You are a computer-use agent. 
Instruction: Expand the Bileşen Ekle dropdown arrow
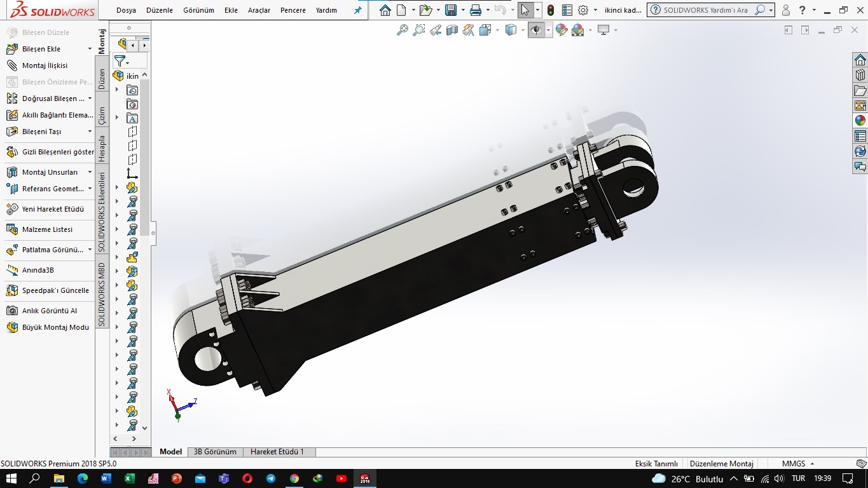click(90, 49)
